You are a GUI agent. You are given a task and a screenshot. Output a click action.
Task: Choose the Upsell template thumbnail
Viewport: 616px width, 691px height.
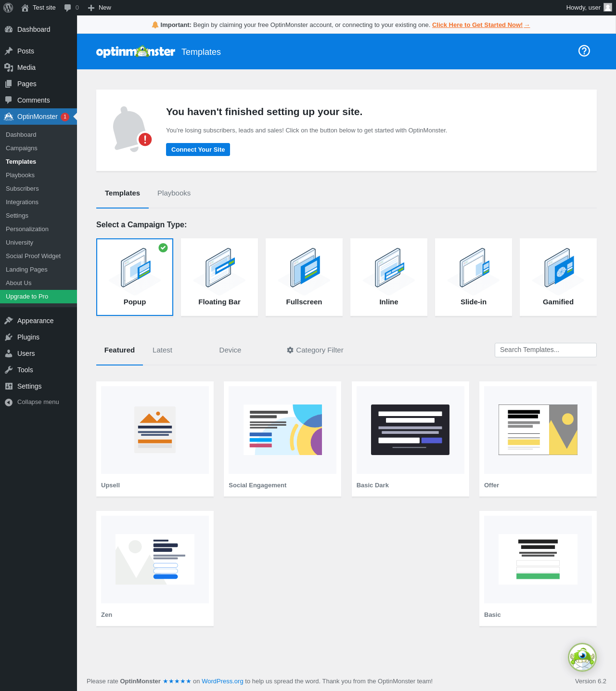(155, 430)
